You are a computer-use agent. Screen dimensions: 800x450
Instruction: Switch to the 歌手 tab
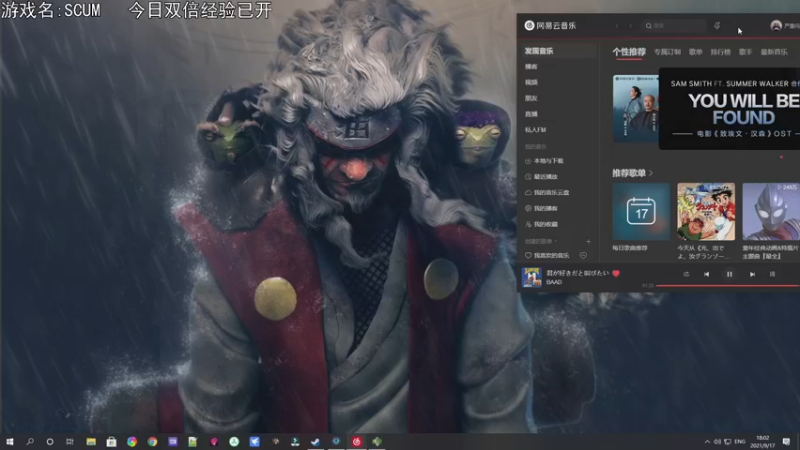click(745, 52)
